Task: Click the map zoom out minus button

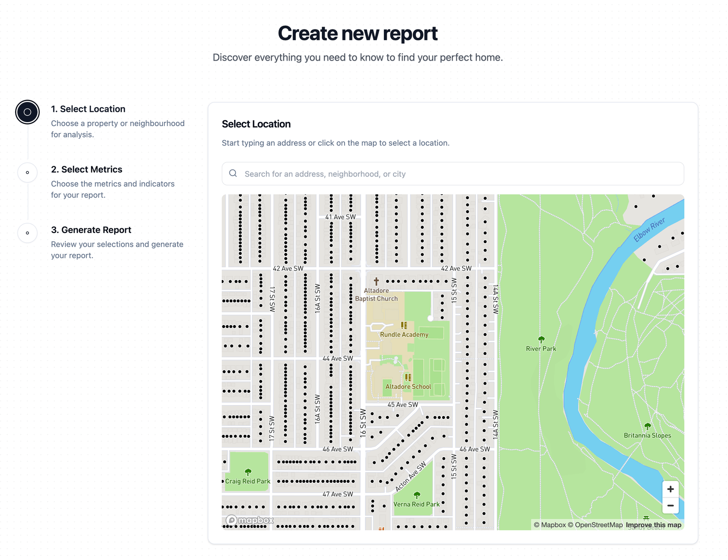Action: pyautogui.click(x=670, y=506)
